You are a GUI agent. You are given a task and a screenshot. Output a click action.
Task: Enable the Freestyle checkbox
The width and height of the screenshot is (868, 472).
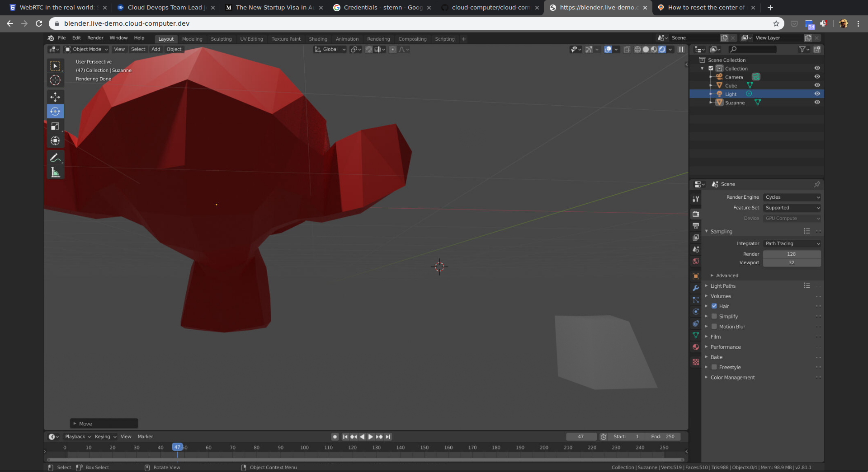click(x=714, y=367)
